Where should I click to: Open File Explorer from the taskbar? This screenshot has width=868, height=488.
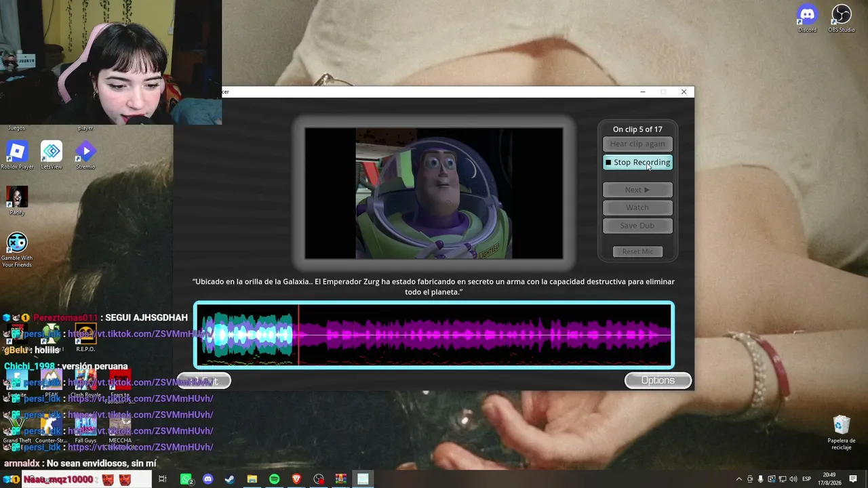tap(252, 479)
